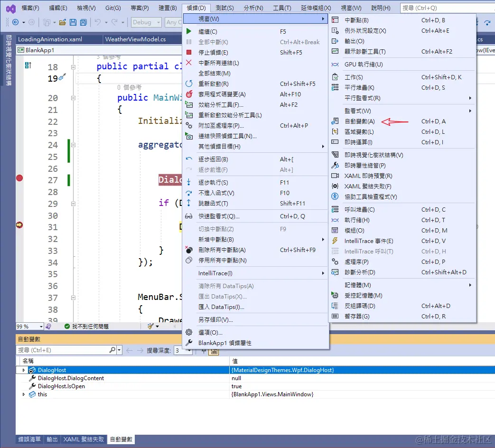Viewport: 495px width, 448px height.
Task: Click the Save file toolbar icon
Action: (x=73, y=22)
